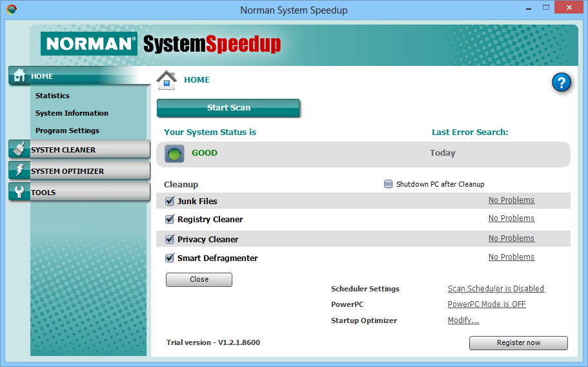Click the Close button
The height and width of the screenshot is (367, 588).
(x=199, y=280)
